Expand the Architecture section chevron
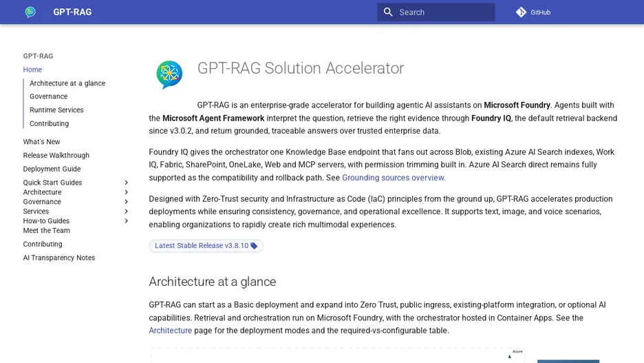 coord(126,192)
